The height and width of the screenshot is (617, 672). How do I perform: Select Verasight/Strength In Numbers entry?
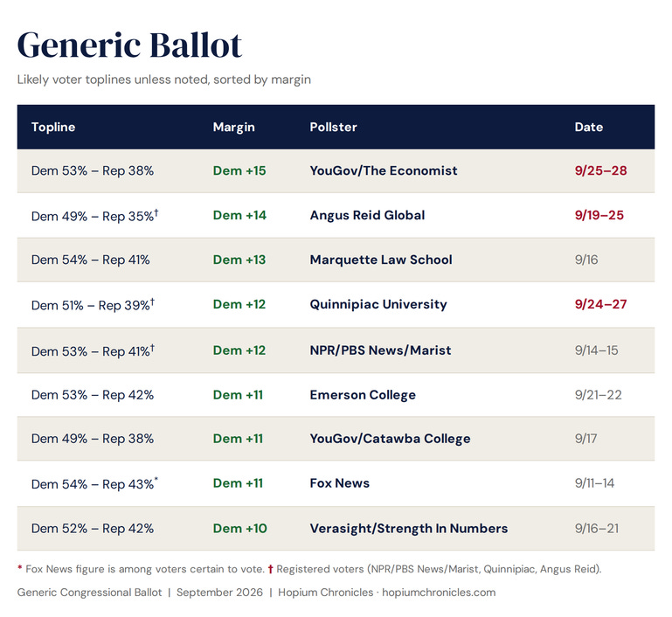click(x=408, y=529)
